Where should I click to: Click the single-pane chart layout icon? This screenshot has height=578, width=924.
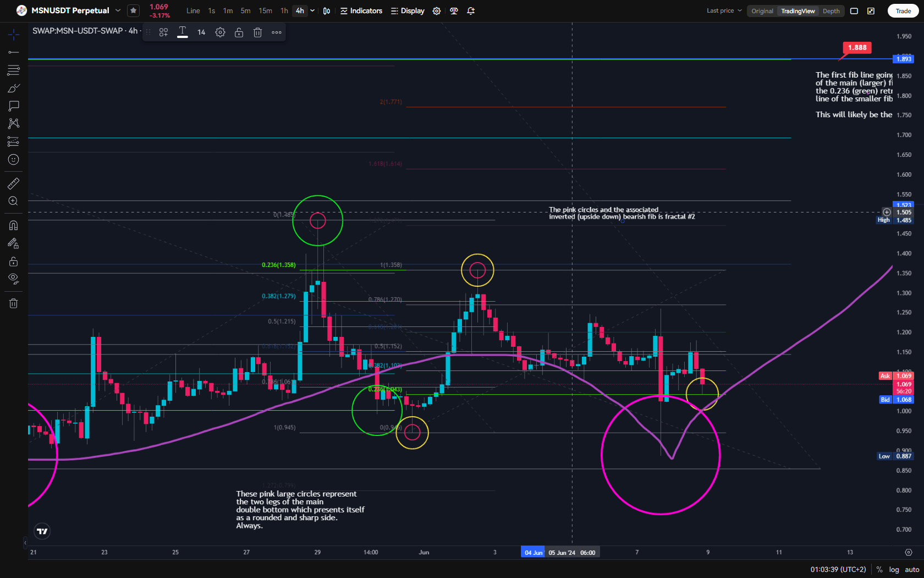click(x=854, y=11)
